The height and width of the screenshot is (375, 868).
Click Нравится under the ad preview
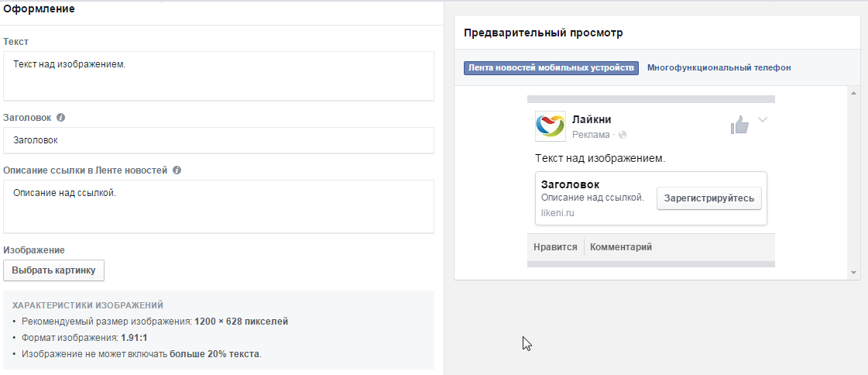(x=555, y=247)
